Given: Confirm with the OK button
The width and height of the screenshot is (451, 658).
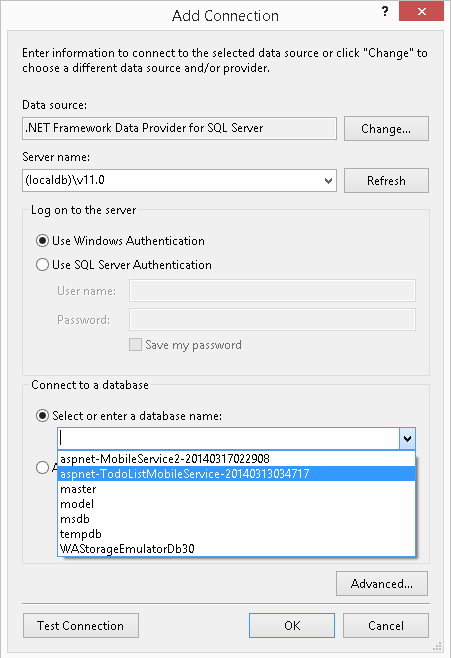Looking at the screenshot, I should [x=292, y=626].
